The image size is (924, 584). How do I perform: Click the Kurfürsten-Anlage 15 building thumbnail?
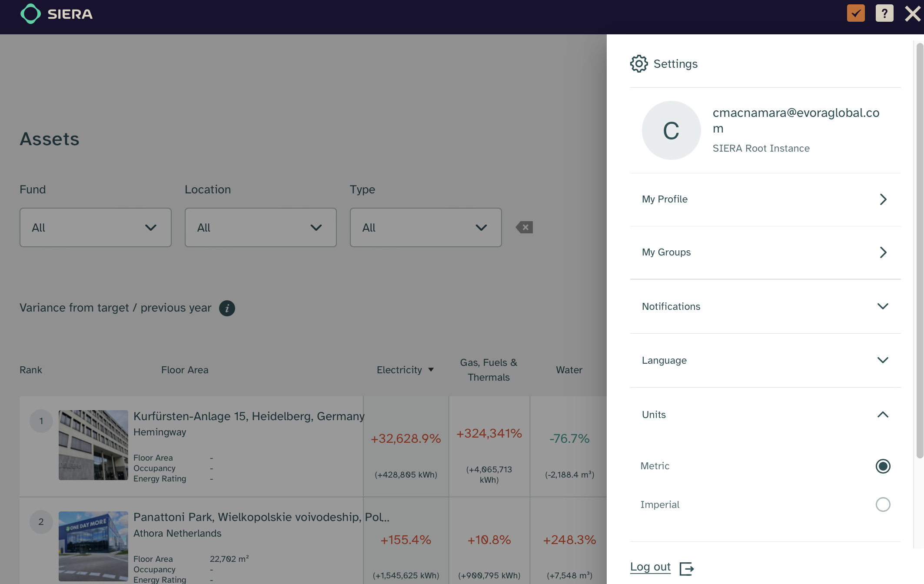tap(93, 445)
